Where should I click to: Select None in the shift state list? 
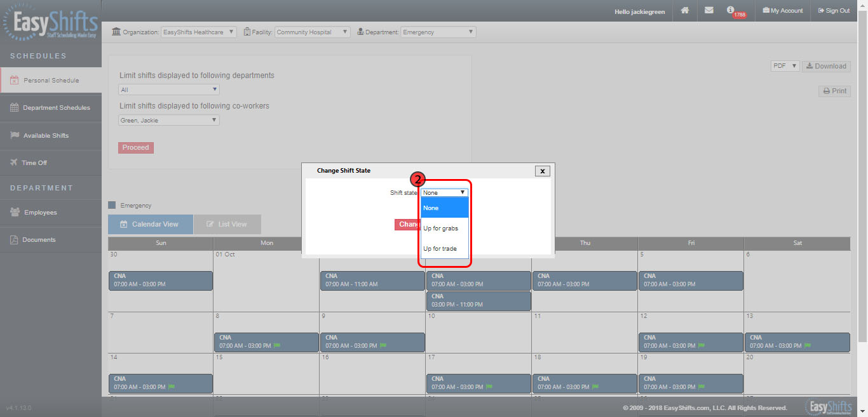tap(445, 208)
